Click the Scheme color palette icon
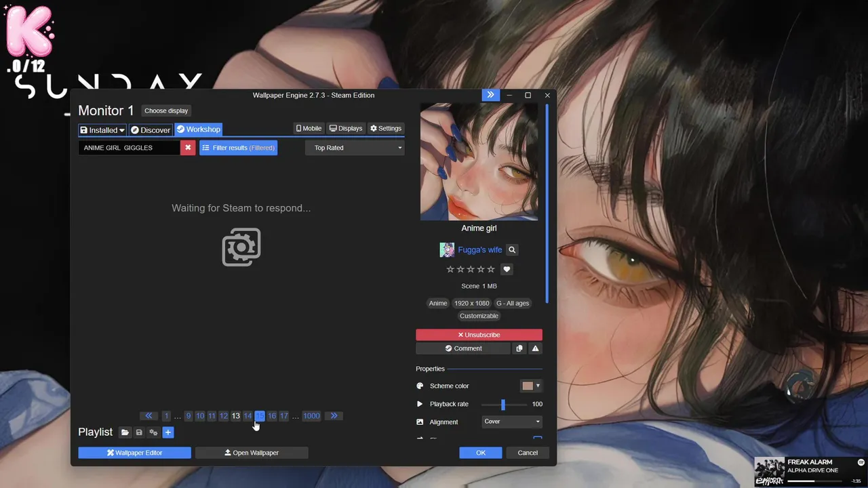 [420, 386]
